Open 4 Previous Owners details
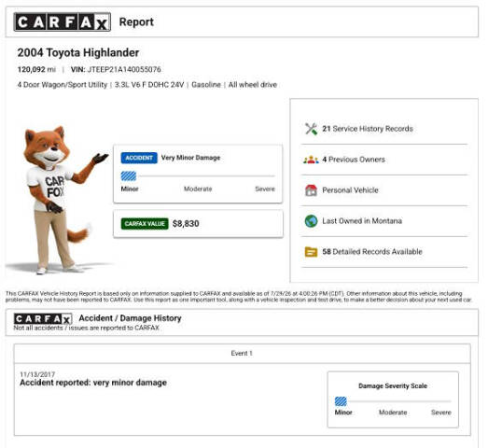Screen dimensions: 488x448 coord(354,160)
